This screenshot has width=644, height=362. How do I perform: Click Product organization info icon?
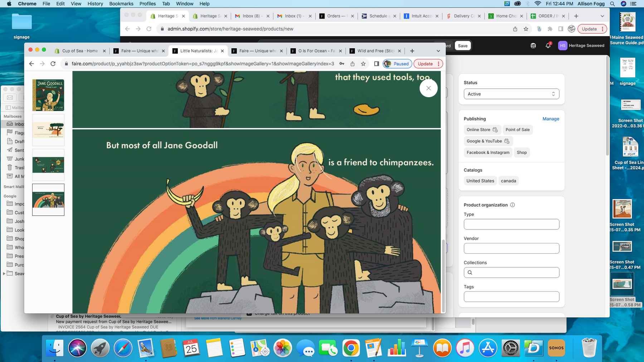512,205
